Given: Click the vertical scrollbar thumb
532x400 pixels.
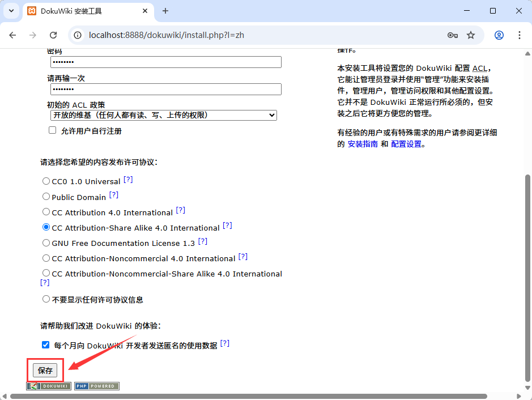Looking at the screenshot, I should [527, 278].
